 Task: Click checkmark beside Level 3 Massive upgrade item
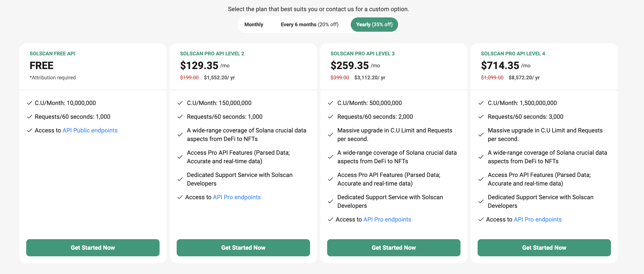pos(330,135)
